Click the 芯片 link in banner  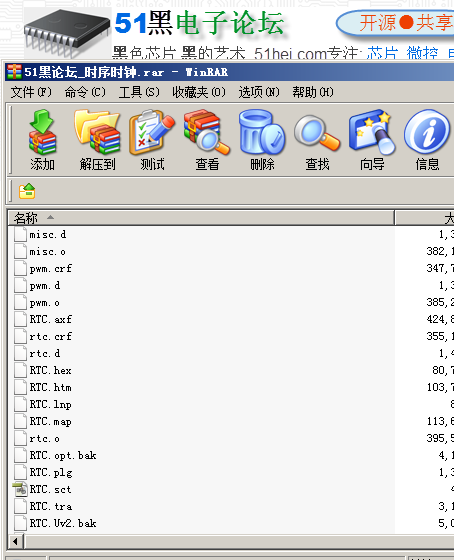pos(382,54)
